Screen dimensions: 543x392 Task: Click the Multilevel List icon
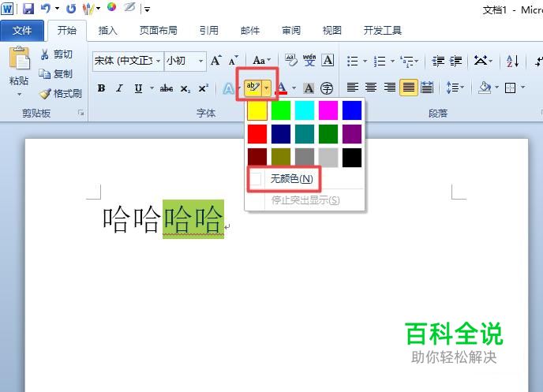tap(406, 62)
